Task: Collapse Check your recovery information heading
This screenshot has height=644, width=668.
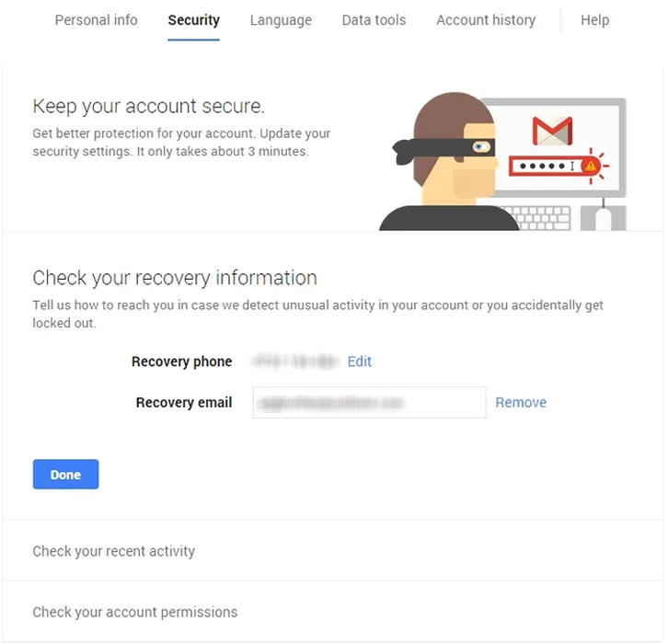Action: tap(175, 278)
